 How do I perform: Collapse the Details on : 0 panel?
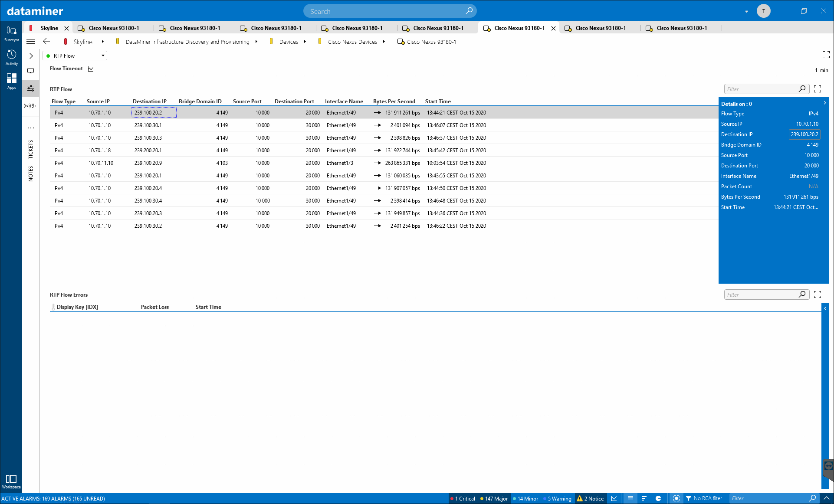(825, 103)
